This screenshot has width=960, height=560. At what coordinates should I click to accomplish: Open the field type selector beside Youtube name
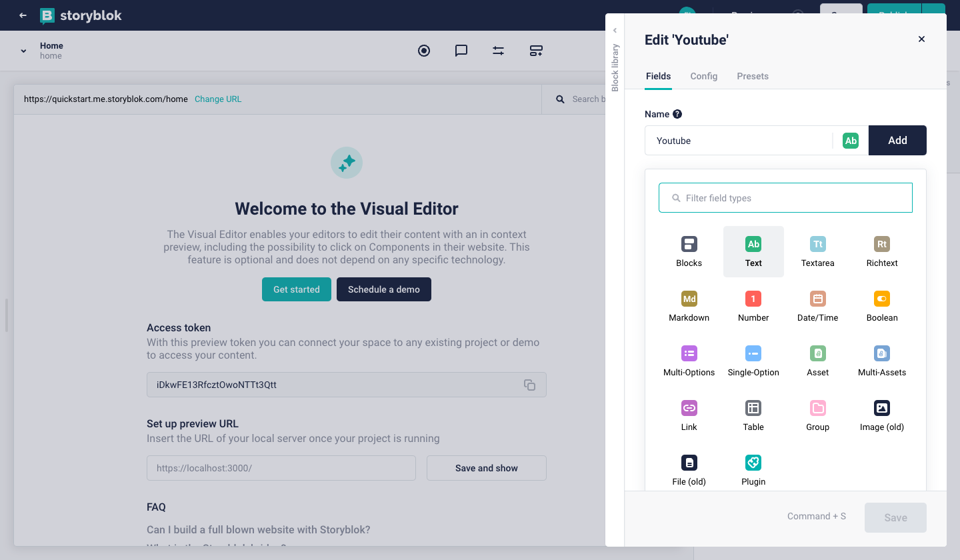pos(851,141)
